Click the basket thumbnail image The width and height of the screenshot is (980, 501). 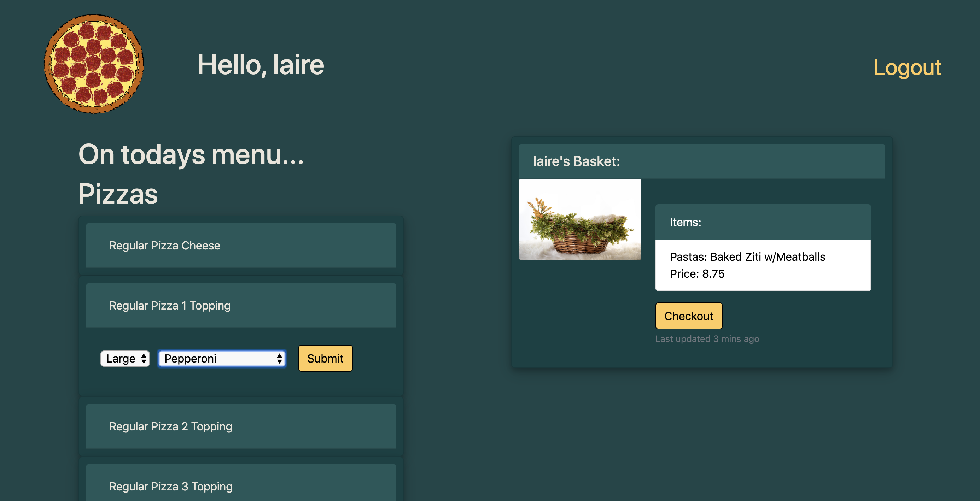[579, 219]
